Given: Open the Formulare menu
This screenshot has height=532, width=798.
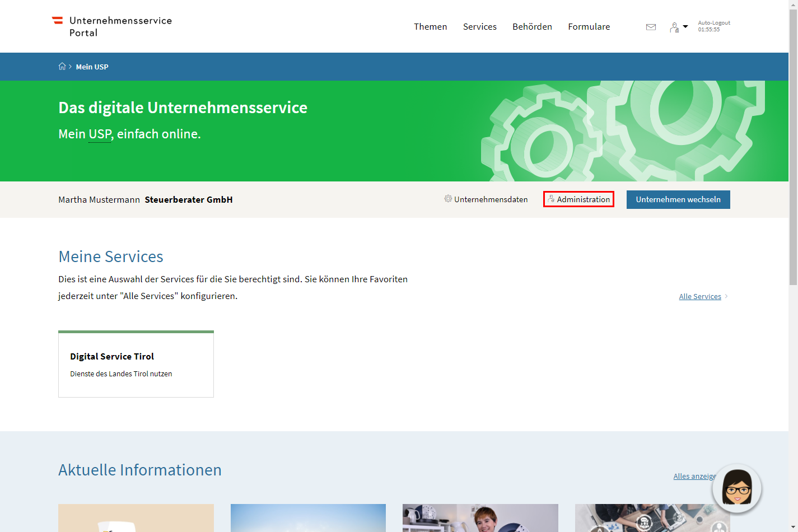Looking at the screenshot, I should point(589,27).
